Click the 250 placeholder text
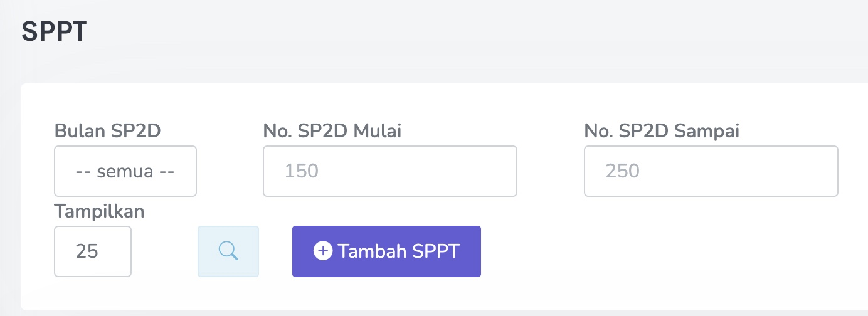The height and width of the screenshot is (316, 868). [623, 171]
